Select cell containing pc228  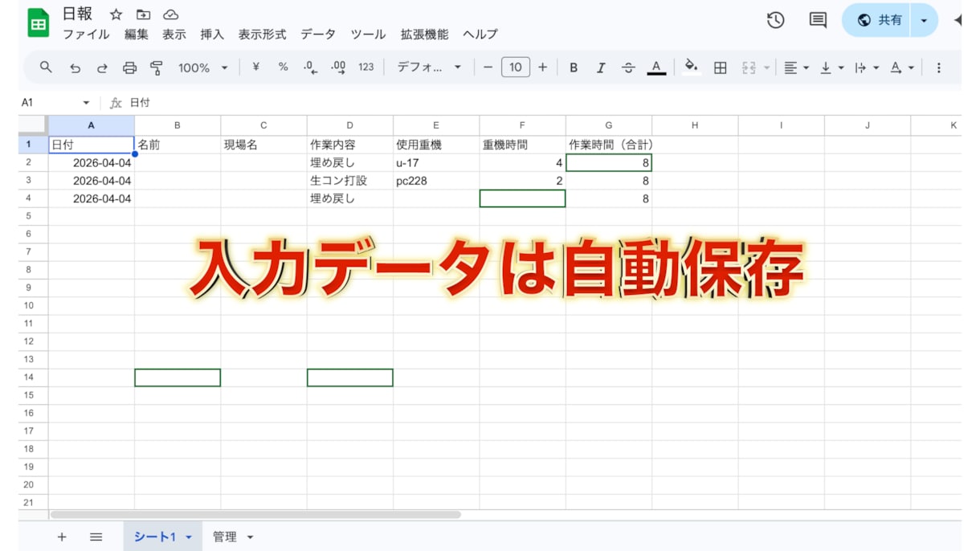click(436, 181)
